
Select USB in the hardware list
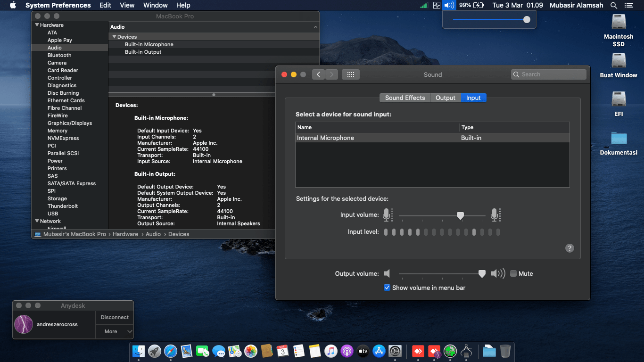pyautogui.click(x=53, y=214)
